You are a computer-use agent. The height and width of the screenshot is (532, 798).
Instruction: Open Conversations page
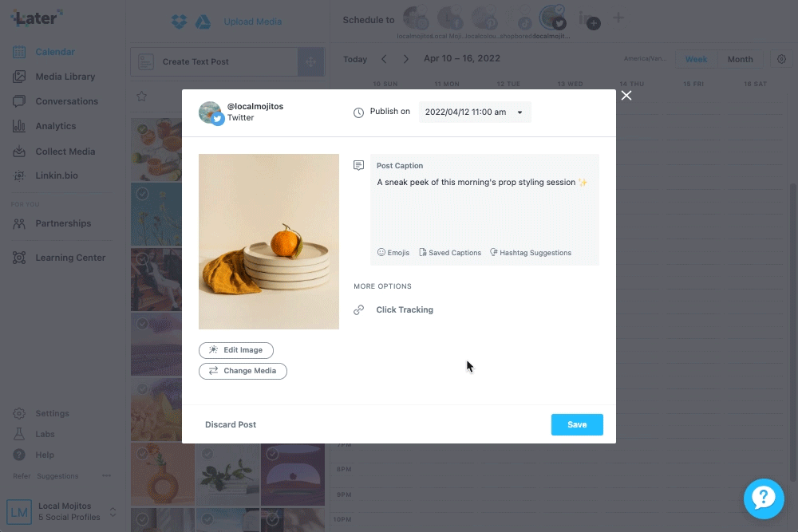(67, 101)
